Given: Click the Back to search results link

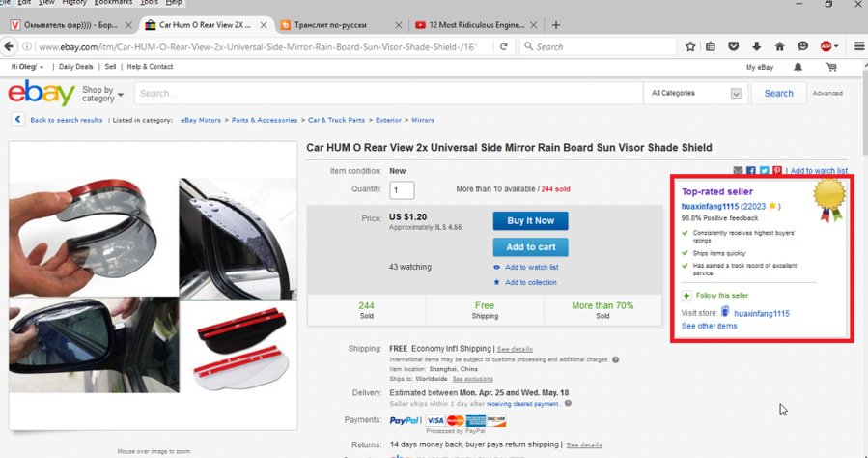Looking at the screenshot, I should (67, 120).
